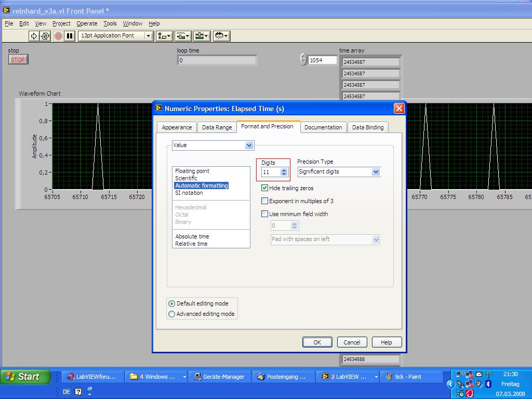
Task: Open the Operate menu
Action: pos(87,23)
